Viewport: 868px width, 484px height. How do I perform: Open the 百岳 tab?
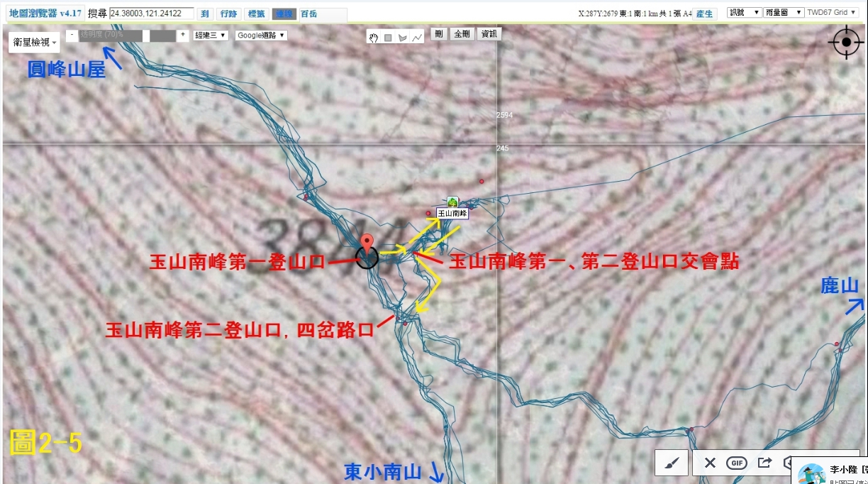308,13
